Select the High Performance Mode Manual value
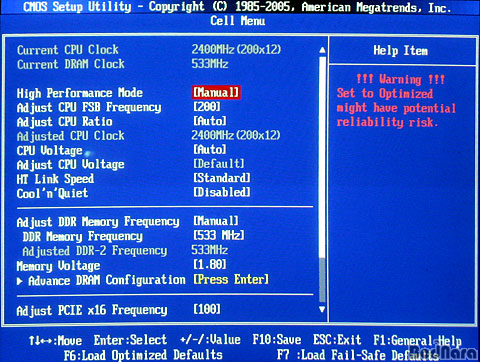480x362 pixels. [x=216, y=92]
